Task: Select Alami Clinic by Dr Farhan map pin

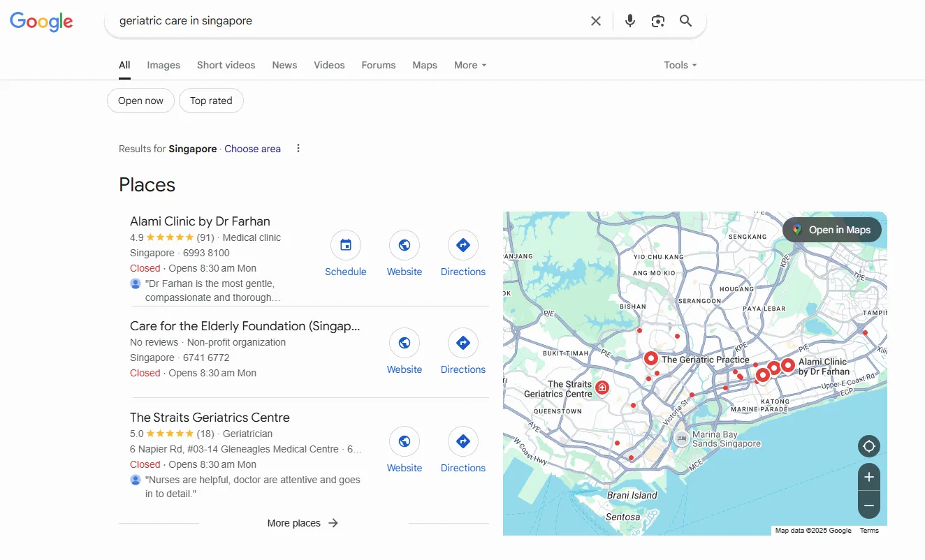Action: coord(788,364)
